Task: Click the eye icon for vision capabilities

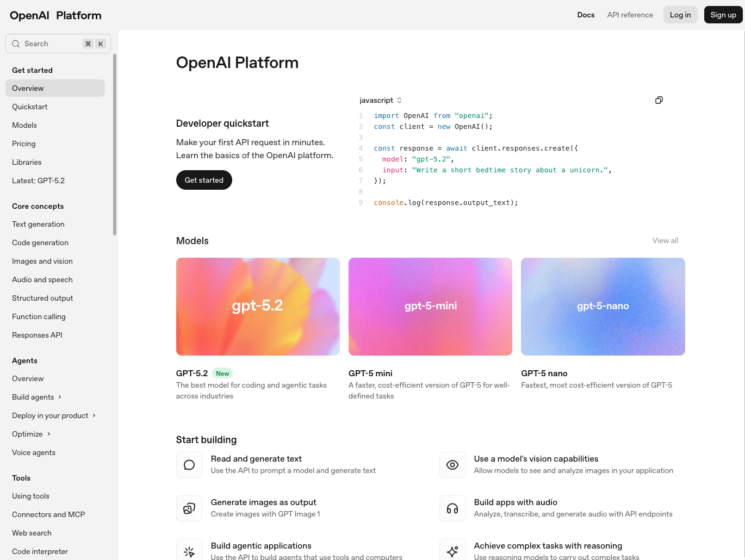Action: click(452, 465)
